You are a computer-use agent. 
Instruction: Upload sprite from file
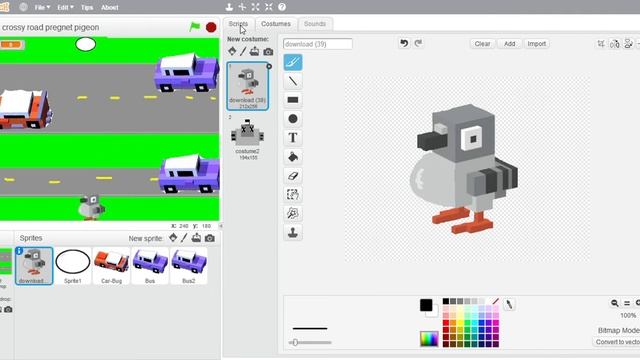tap(196, 238)
